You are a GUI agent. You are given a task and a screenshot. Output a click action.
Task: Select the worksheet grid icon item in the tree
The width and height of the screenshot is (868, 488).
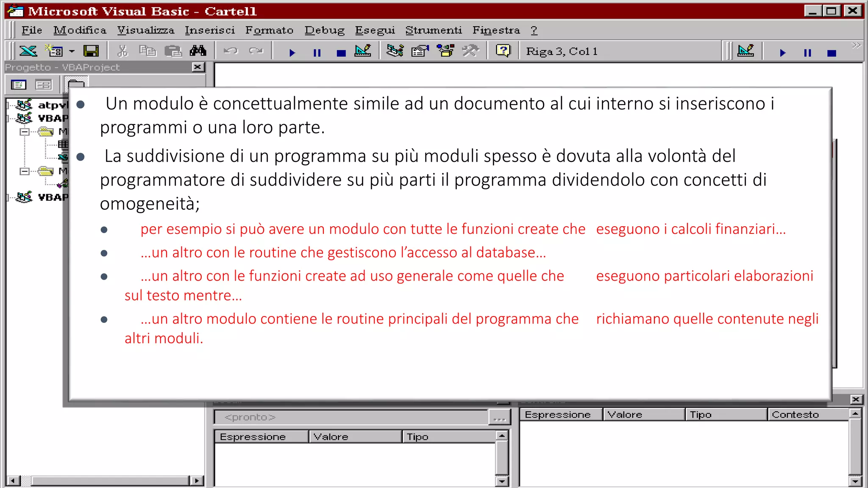pos(63,144)
